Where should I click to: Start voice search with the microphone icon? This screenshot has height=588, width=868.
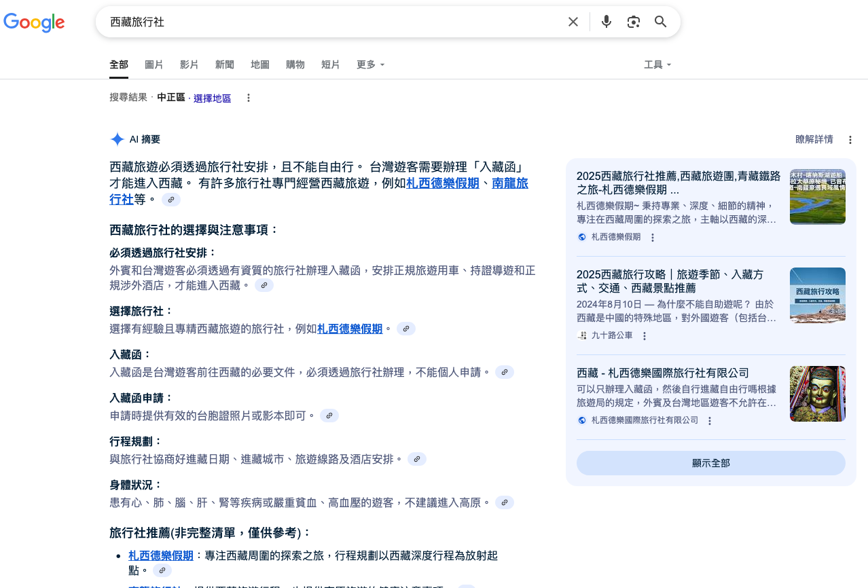click(x=607, y=22)
